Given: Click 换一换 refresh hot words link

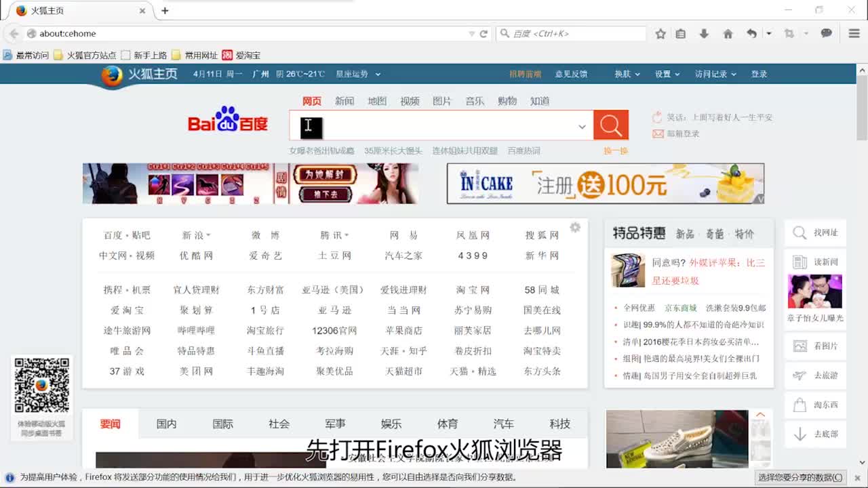Looking at the screenshot, I should pyautogui.click(x=616, y=150).
